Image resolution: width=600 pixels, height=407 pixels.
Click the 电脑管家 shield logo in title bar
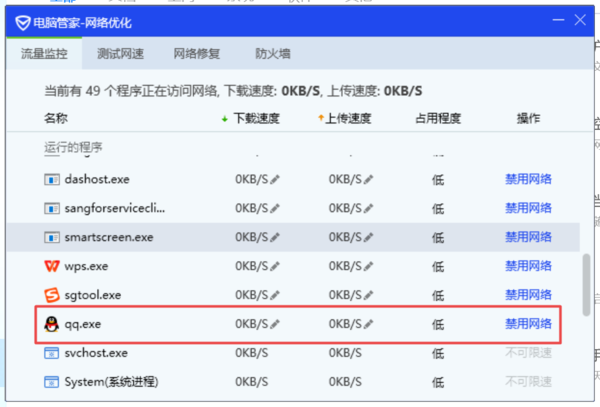pyautogui.click(x=21, y=22)
